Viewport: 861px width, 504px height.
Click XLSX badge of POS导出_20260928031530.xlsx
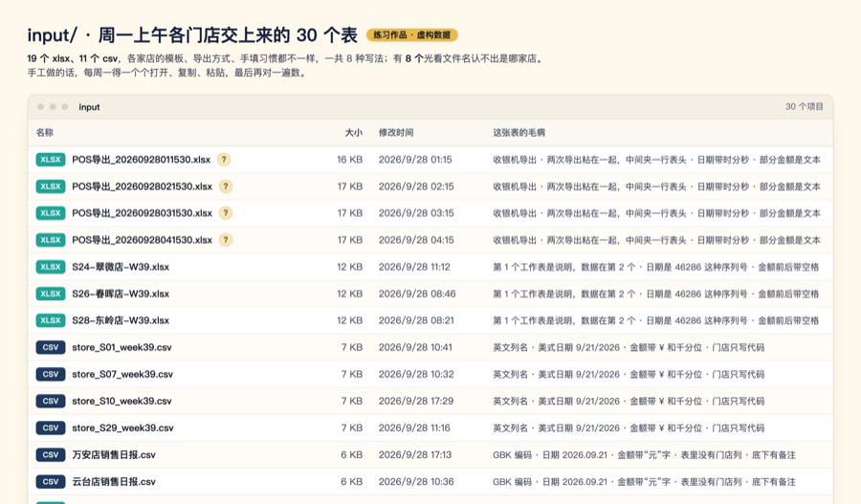tap(51, 213)
